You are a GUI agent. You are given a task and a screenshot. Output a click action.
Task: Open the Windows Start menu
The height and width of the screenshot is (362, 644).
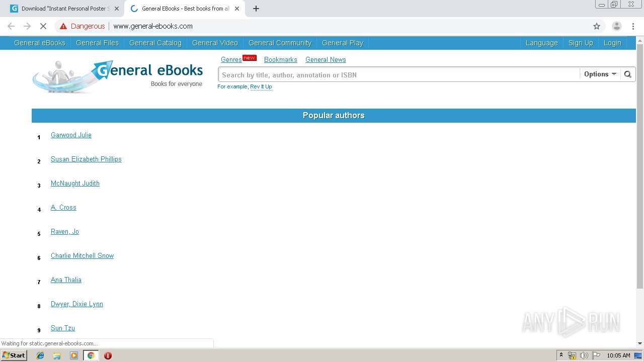click(x=14, y=355)
